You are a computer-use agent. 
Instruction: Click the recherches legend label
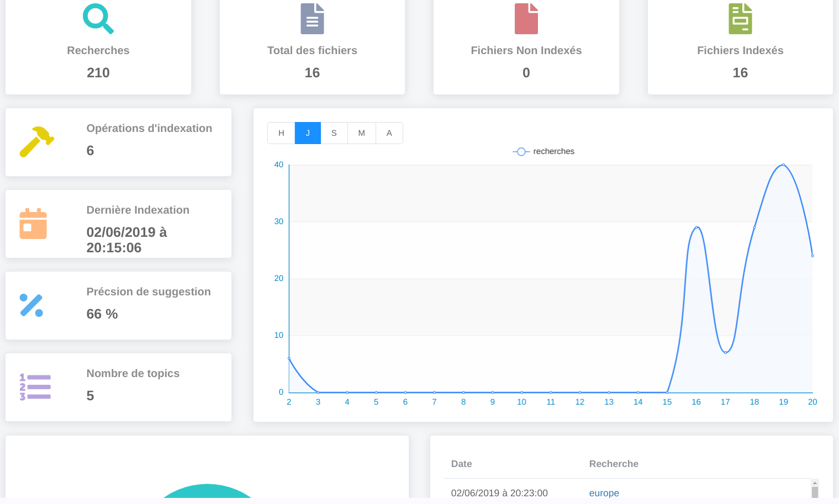553,151
